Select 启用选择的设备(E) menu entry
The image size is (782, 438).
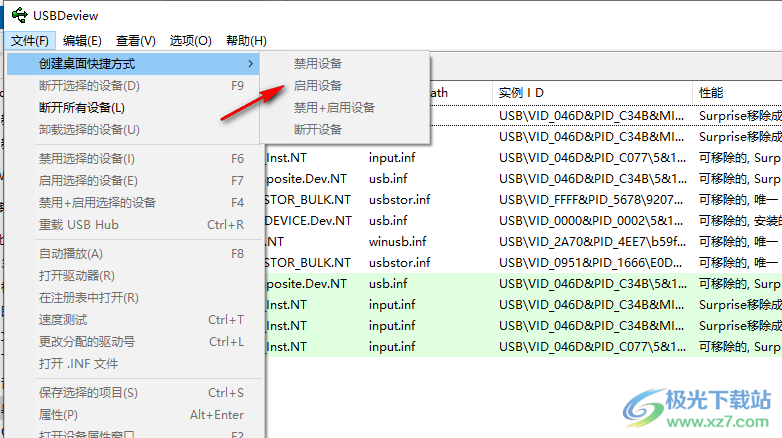pos(133,181)
